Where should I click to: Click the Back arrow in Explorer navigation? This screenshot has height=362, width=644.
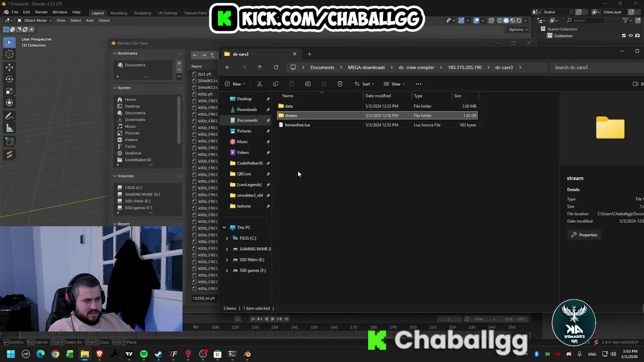pyautogui.click(x=227, y=67)
